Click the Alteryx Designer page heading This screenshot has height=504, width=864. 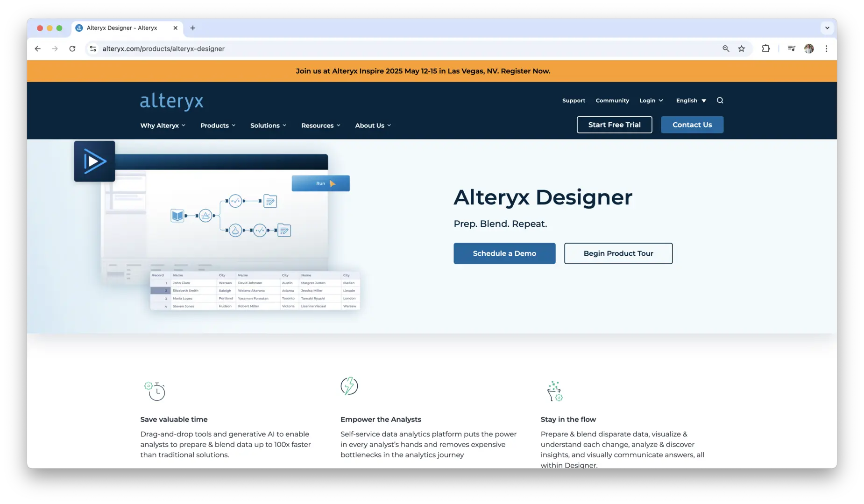coord(543,197)
